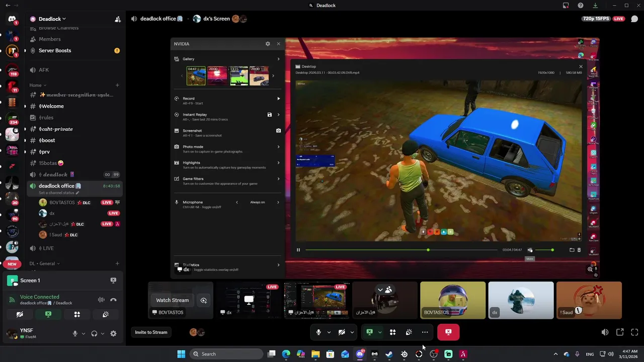Collapse the Home channel category
The height and width of the screenshot is (362, 644).
click(x=38, y=85)
